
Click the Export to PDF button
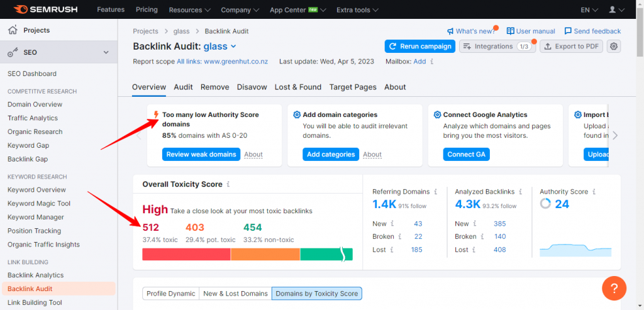click(x=571, y=47)
